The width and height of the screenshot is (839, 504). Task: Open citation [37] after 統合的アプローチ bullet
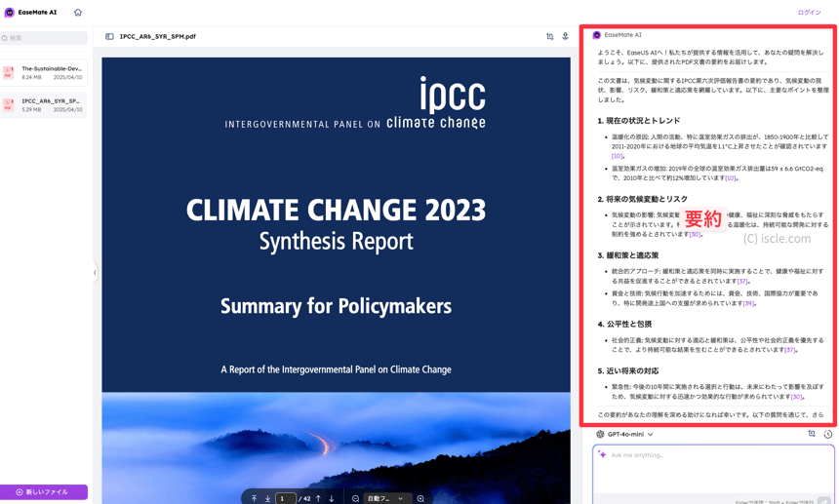(742, 281)
